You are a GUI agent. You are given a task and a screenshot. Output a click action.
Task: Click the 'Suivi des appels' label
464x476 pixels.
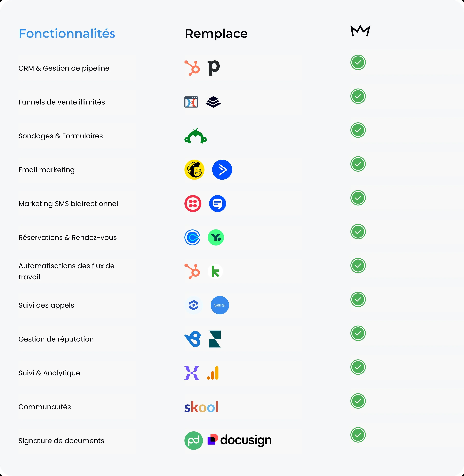(46, 305)
